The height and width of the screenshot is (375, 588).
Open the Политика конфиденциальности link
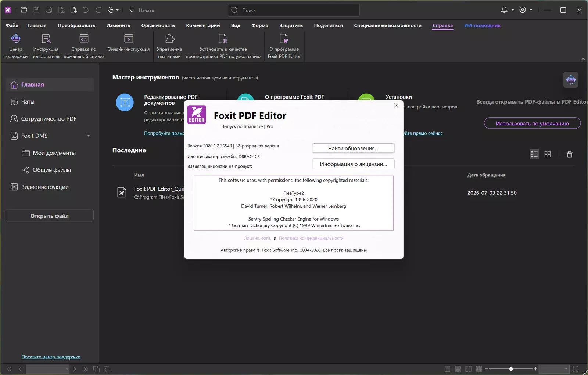(311, 238)
